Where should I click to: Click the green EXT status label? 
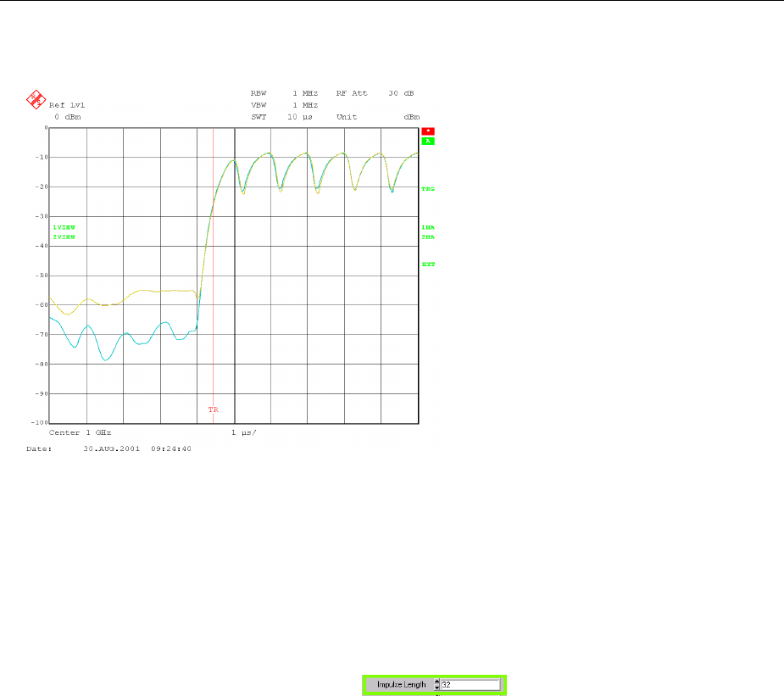(428, 264)
